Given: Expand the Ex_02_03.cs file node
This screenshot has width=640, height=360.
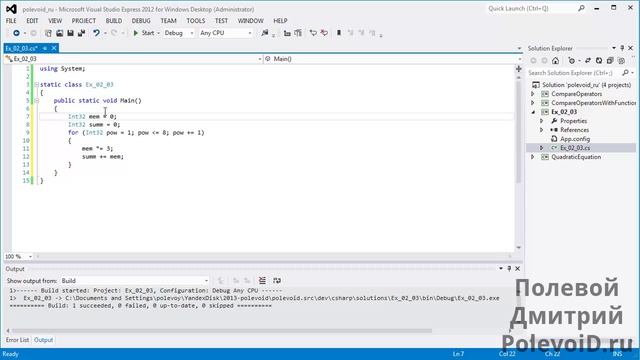Looking at the screenshot, I should pyautogui.click(x=542, y=148).
